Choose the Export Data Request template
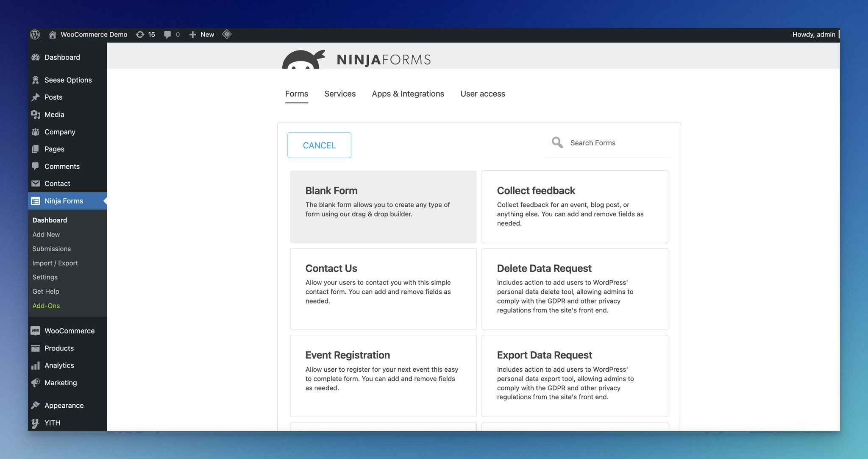 click(575, 376)
